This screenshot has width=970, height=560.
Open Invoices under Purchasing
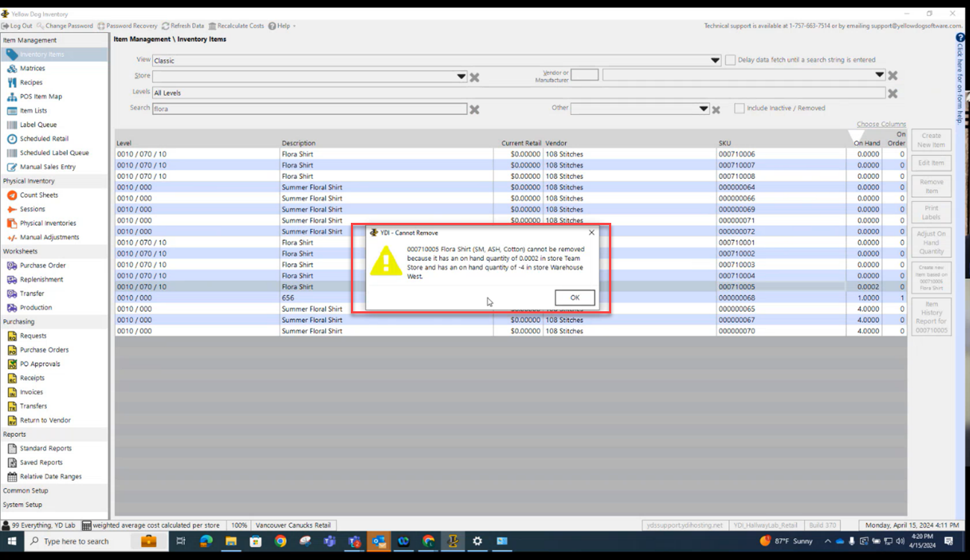click(31, 392)
